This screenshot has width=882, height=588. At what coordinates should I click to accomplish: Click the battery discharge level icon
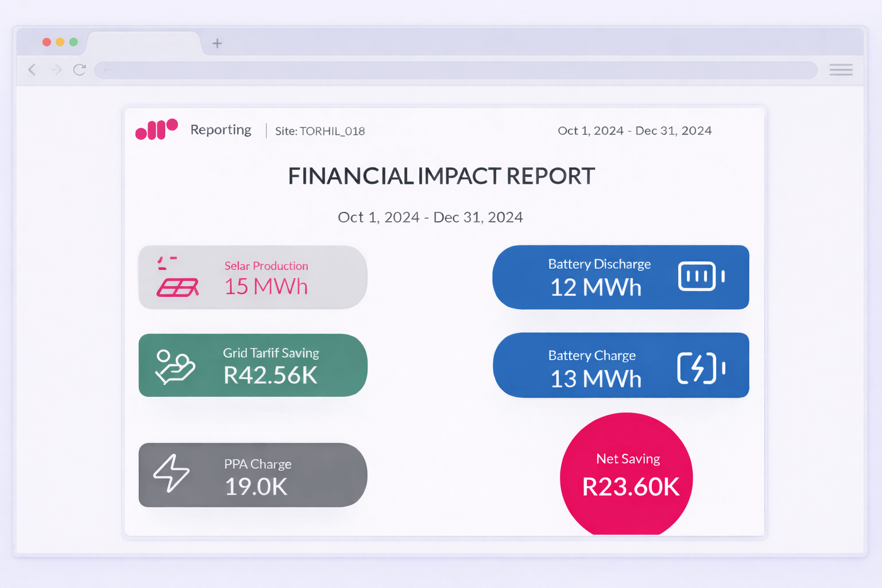(701, 276)
